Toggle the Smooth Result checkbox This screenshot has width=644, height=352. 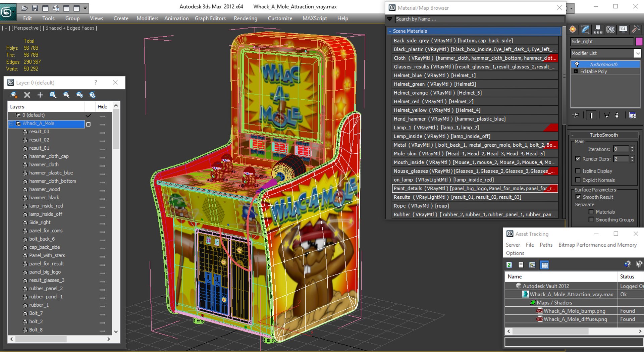(x=578, y=197)
